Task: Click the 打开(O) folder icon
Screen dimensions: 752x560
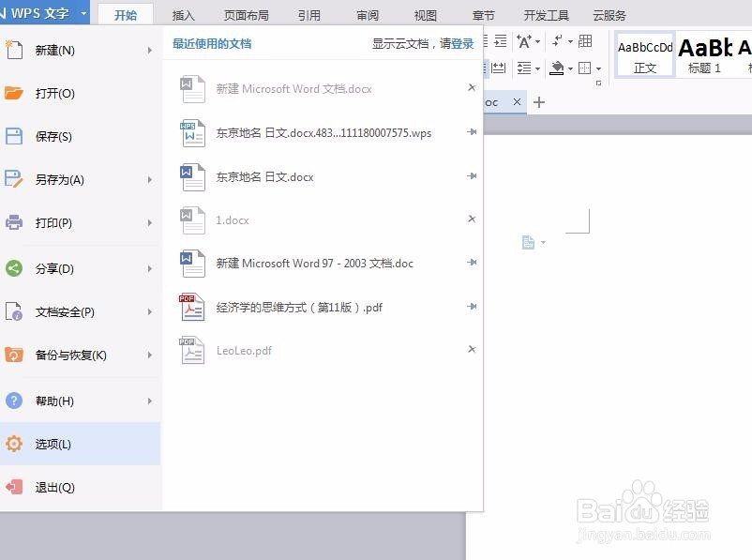Action: click(x=14, y=93)
